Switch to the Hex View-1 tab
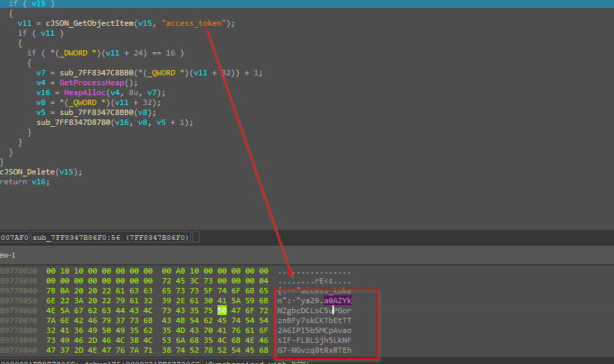614x364 pixels. click(x=8, y=255)
